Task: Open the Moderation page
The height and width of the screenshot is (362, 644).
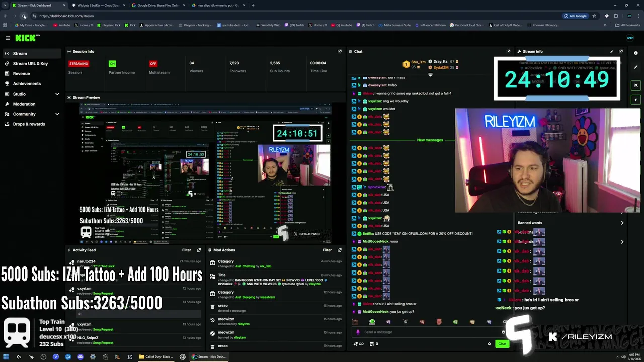Action: point(24,104)
